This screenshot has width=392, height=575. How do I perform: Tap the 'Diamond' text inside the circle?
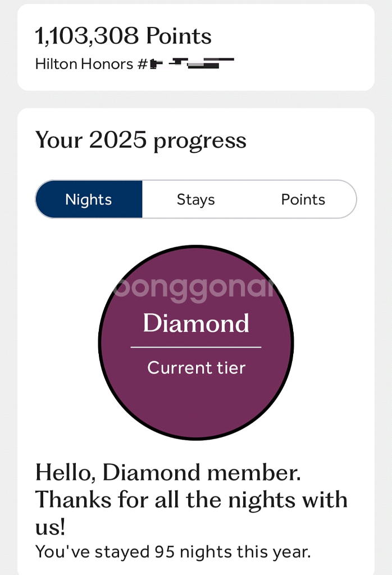pyautogui.click(x=196, y=323)
